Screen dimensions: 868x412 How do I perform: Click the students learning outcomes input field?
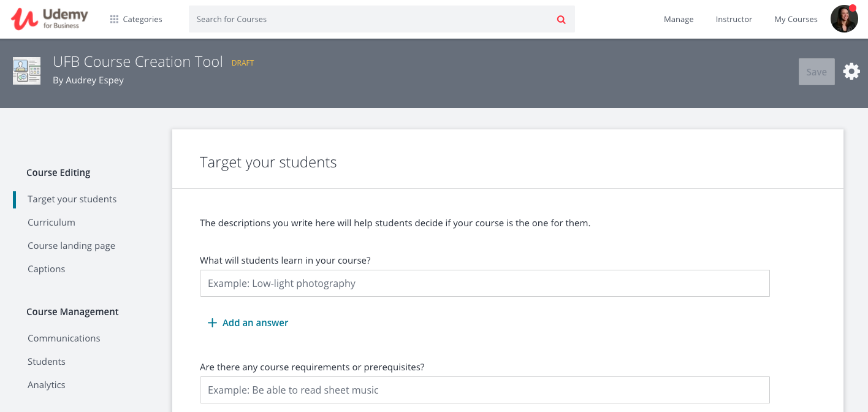pos(484,283)
